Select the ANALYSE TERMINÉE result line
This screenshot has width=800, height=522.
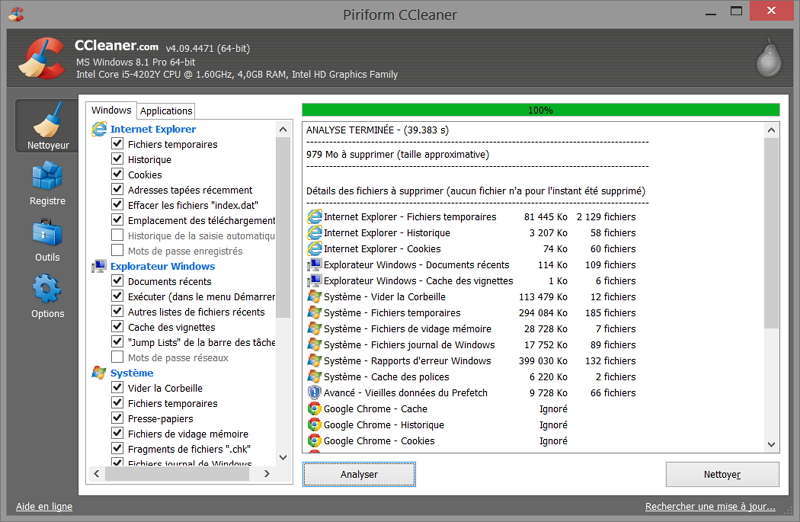pos(378,130)
